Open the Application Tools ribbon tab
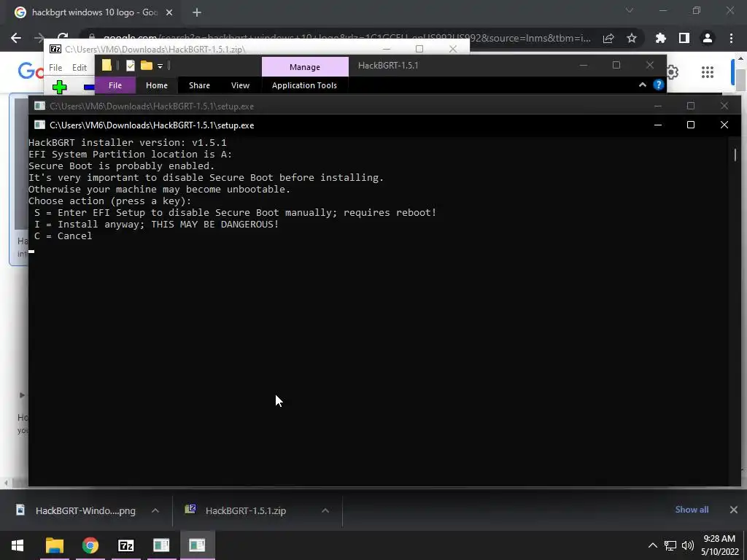This screenshot has height=560, width=747. pyautogui.click(x=304, y=85)
